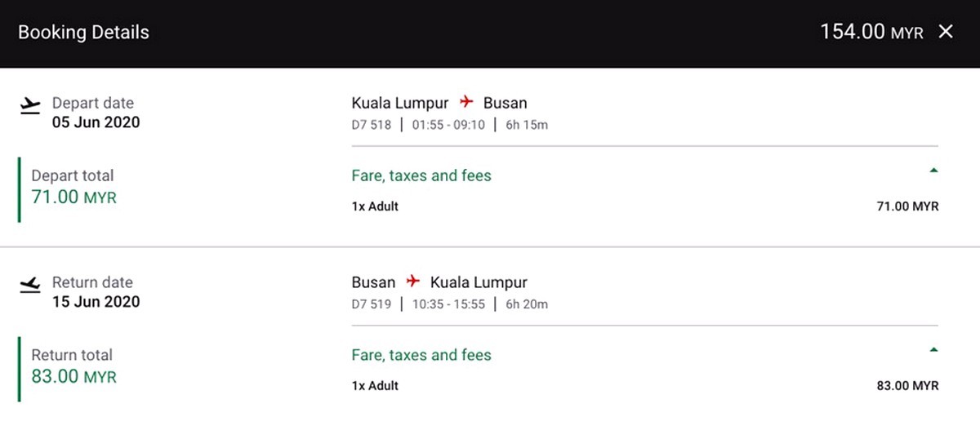Select the 154.00 MYR total price
Screen dimensions: 980x439
871,32
